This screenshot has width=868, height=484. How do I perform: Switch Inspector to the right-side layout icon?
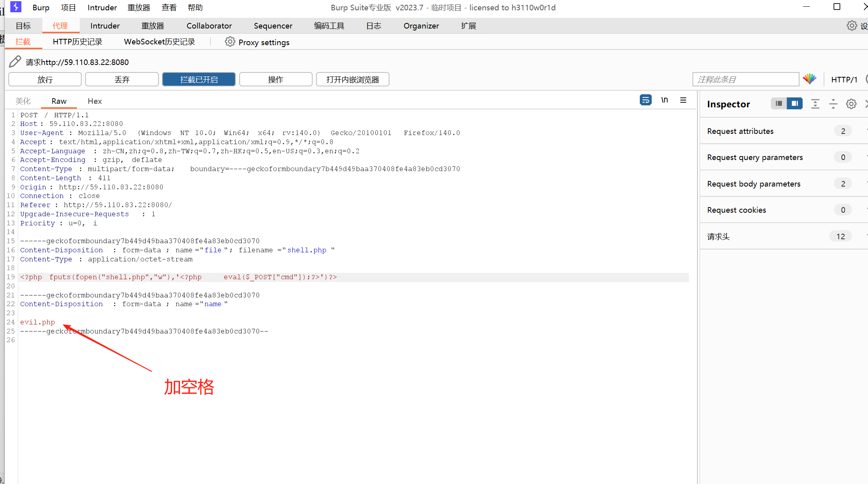click(x=795, y=104)
